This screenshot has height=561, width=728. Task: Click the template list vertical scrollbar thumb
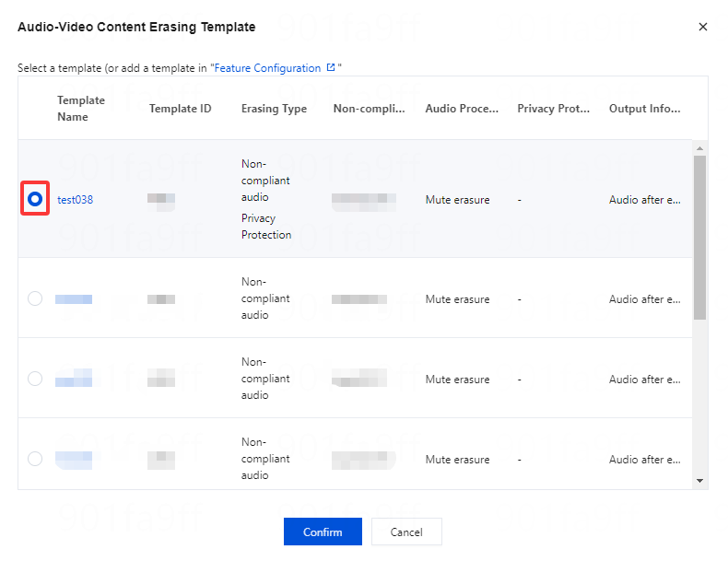[x=699, y=235]
